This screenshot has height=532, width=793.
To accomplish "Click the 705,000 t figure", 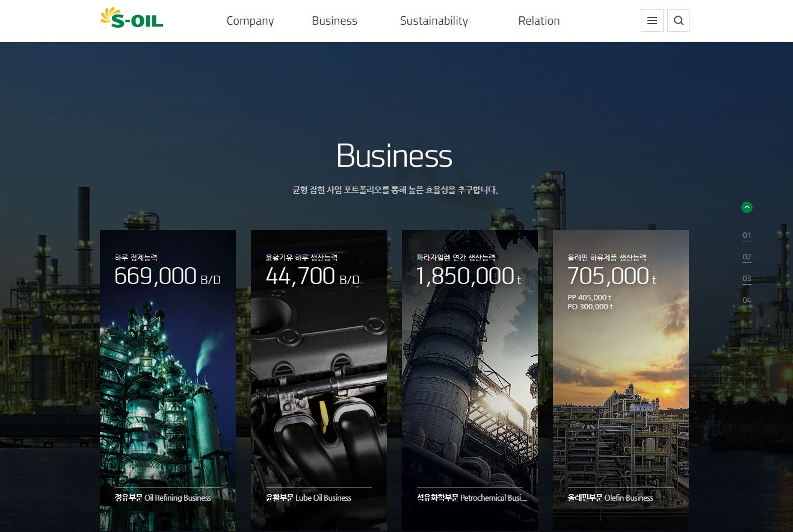I will point(612,276).
